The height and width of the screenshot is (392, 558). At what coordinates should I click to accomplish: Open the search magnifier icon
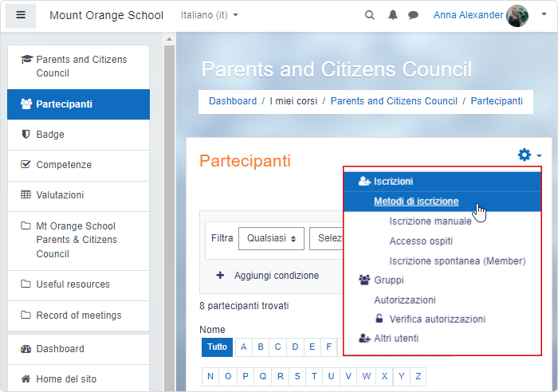click(370, 15)
